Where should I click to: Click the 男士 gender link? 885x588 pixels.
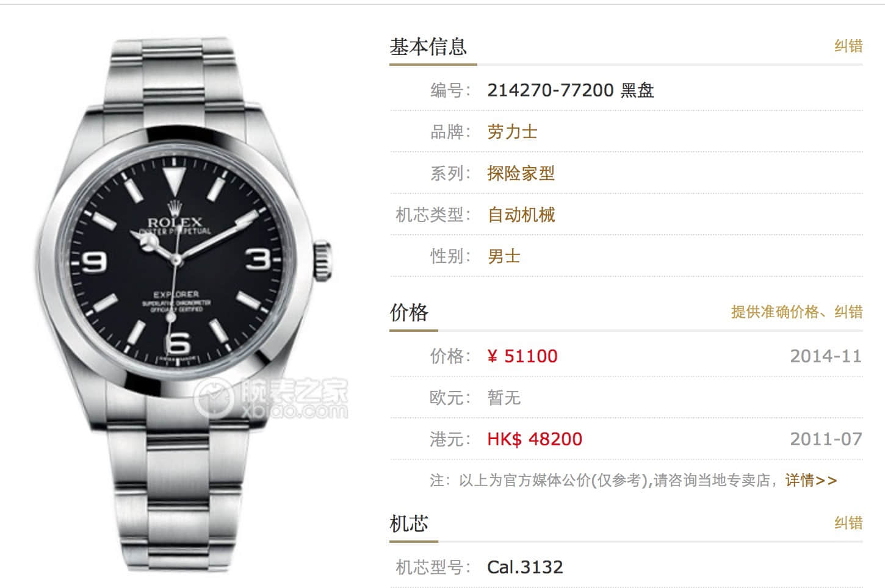[504, 256]
